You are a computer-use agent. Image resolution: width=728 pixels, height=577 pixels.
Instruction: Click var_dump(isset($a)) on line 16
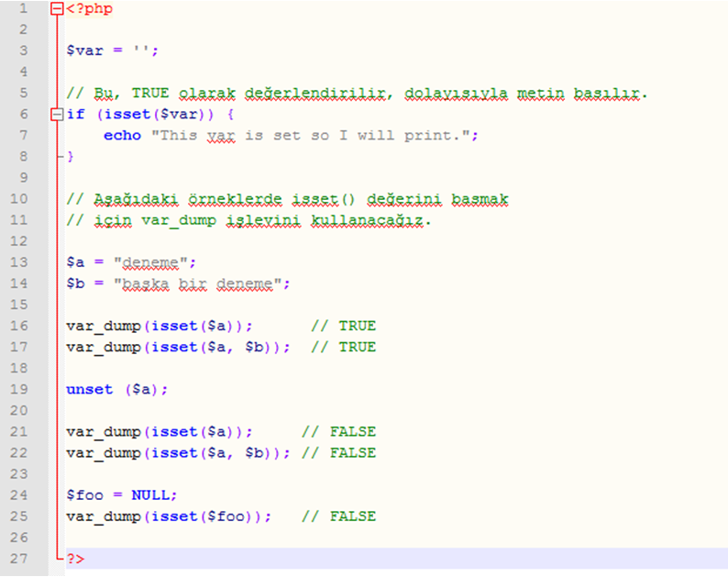tap(160, 327)
